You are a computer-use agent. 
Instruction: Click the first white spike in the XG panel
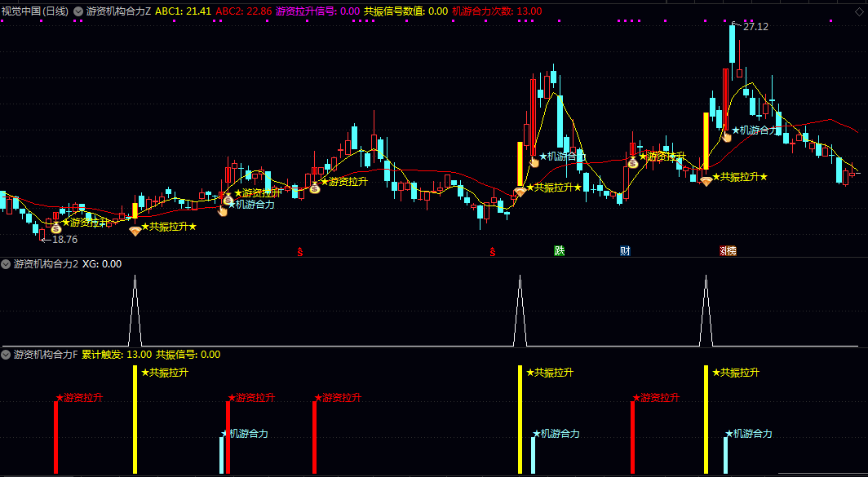[135, 311]
